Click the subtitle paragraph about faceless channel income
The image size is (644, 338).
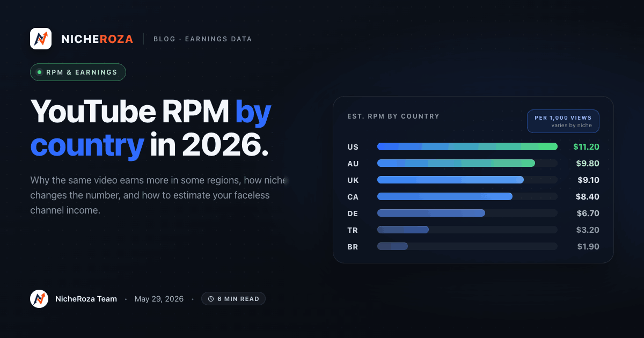[x=159, y=195]
